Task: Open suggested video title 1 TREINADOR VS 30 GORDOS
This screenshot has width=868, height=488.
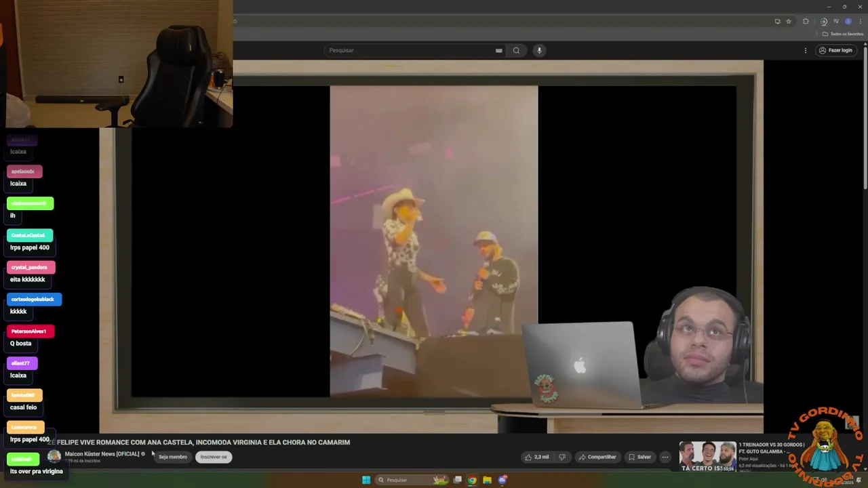Action: 772,448
